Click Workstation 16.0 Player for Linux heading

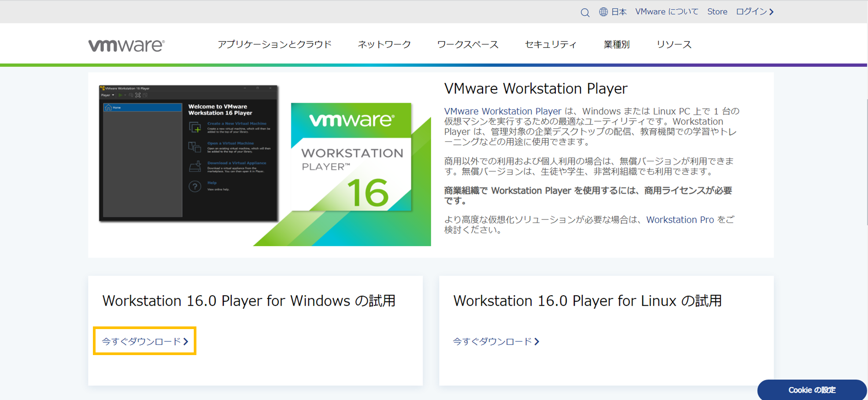[587, 301]
